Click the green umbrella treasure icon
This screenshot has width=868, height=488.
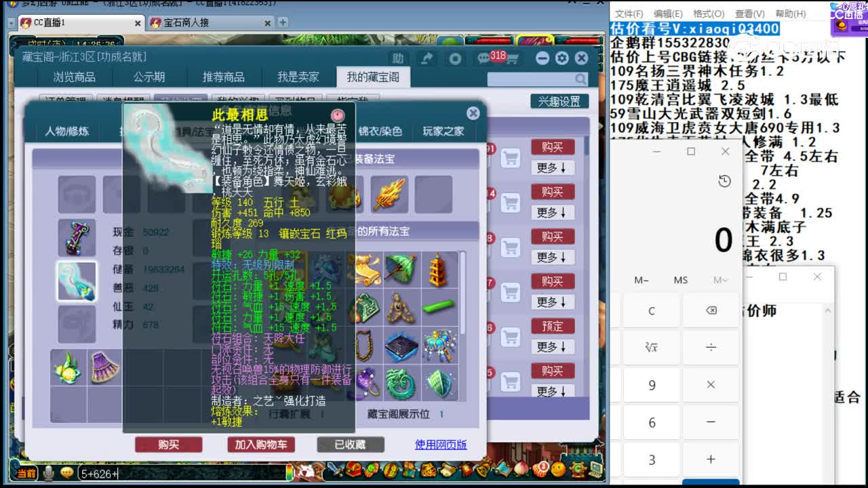[x=401, y=269]
